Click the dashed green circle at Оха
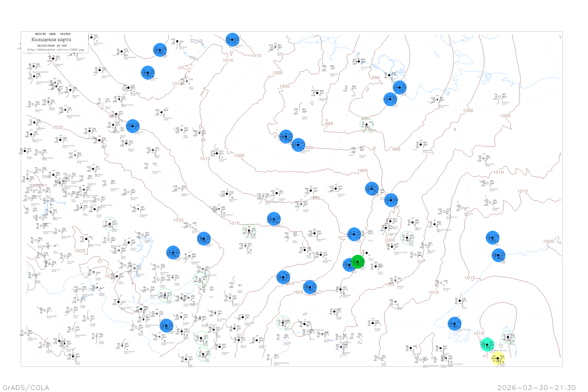This screenshot has height=392, width=588. point(508,337)
